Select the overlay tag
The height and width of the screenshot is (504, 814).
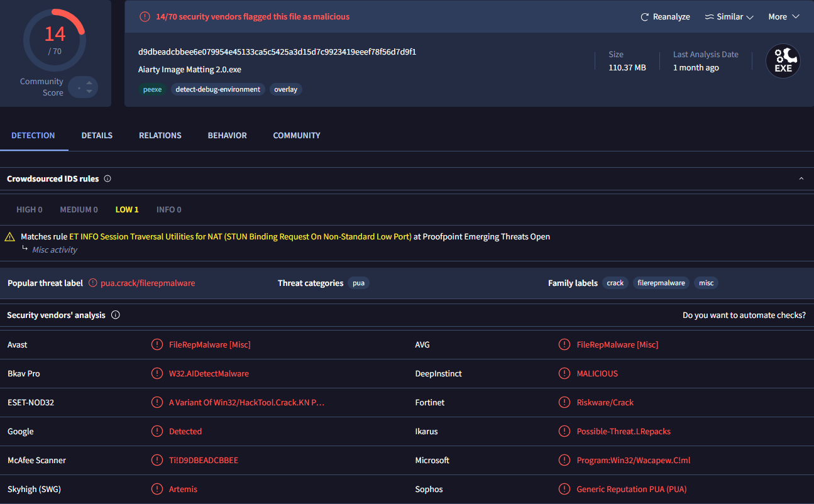click(x=285, y=89)
